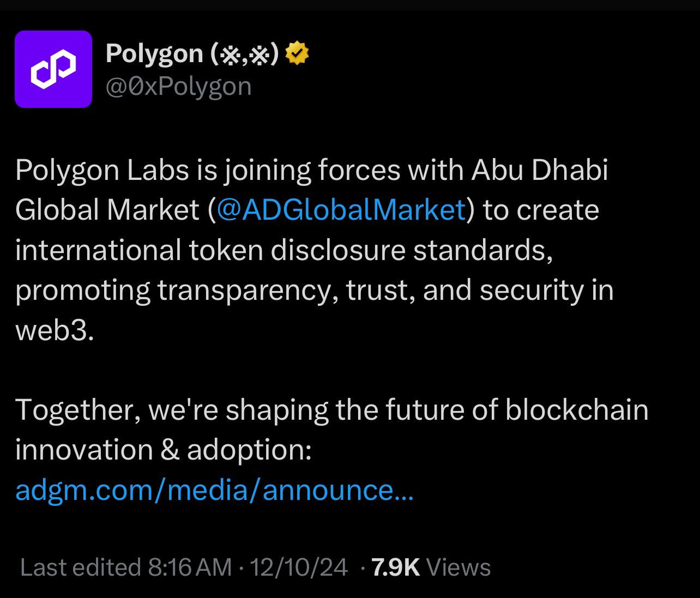Click the gold verified checkmark badge

pyautogui.click(x=297, y=53)
